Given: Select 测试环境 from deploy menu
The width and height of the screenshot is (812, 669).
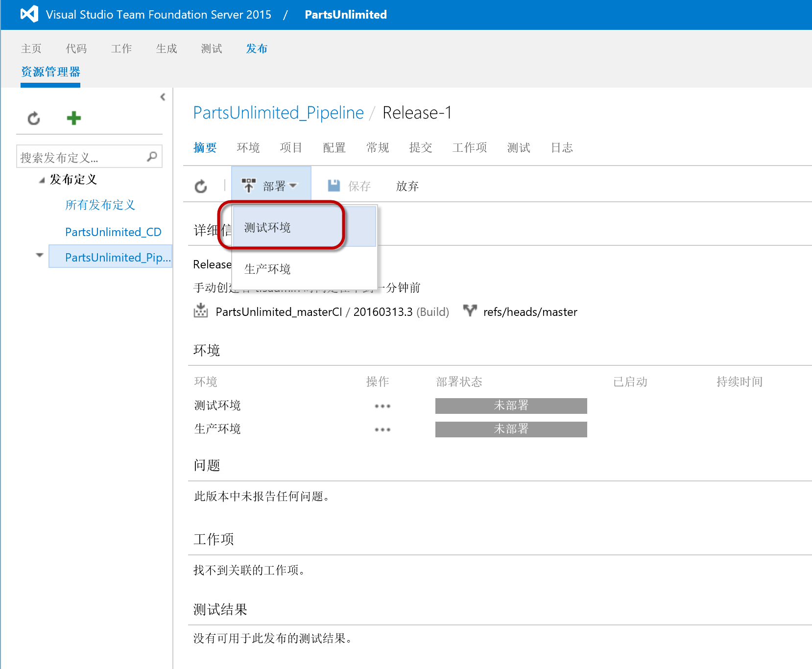Looking at the screenshot, I should (305, 227).
